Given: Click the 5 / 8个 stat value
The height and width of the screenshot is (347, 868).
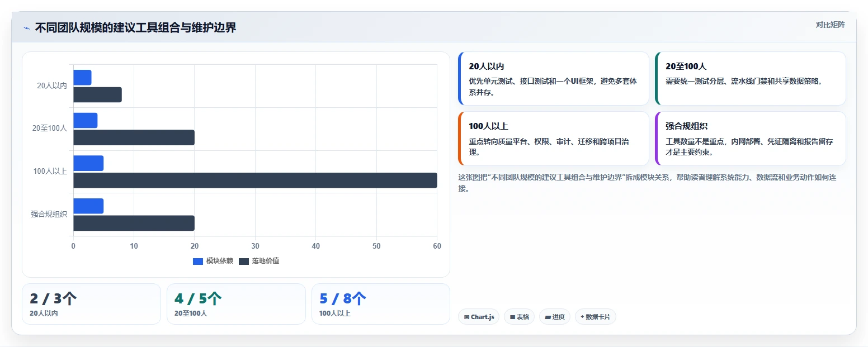Looking at the screenshot, I should 343,299.
